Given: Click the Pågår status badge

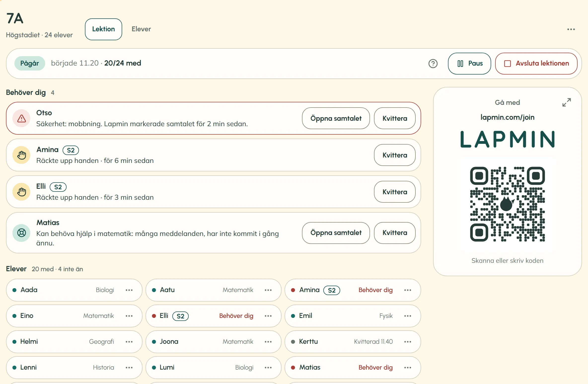Looking at the screenshot, I should point(30,64).
